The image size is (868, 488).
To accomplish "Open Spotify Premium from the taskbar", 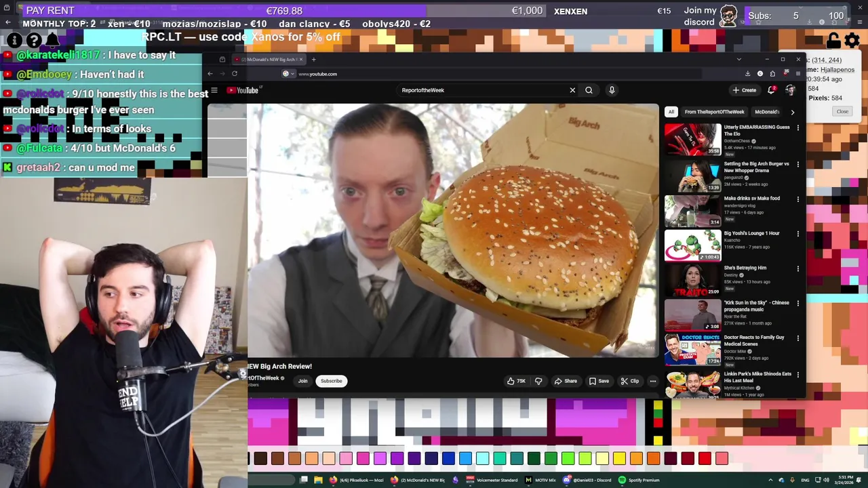I will [639, 480].
